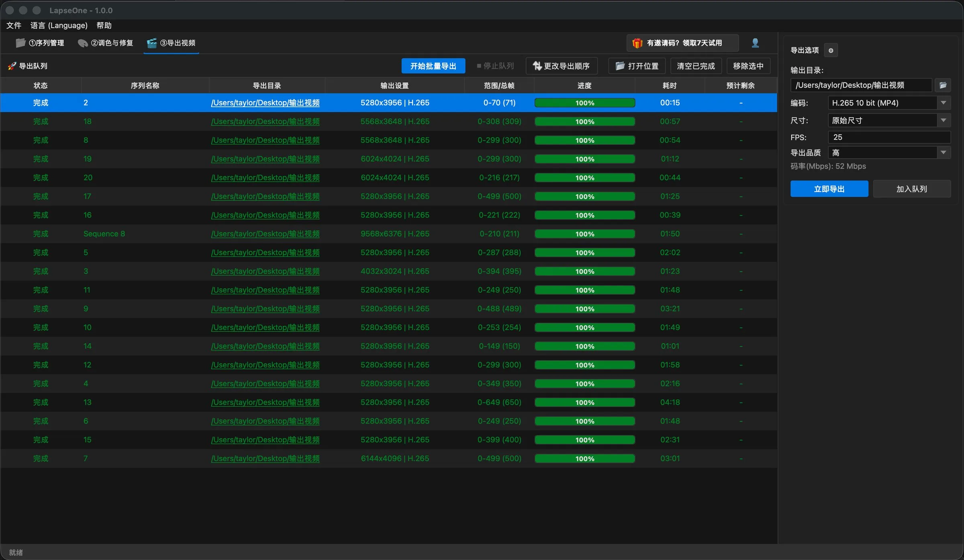Click the user account profile icon
This screenshot has width=964, height=560.
(755, 43)
